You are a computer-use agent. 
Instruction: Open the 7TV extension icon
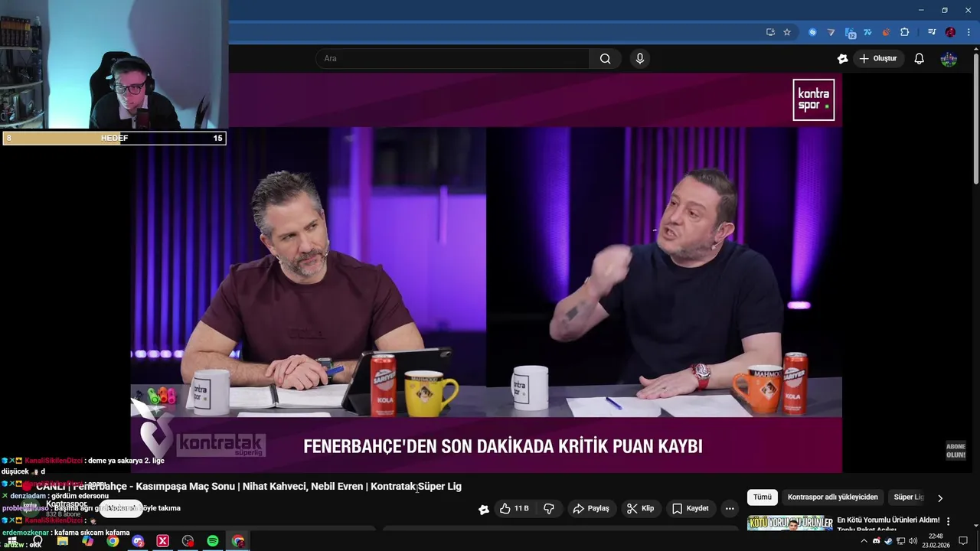[867, 32]
